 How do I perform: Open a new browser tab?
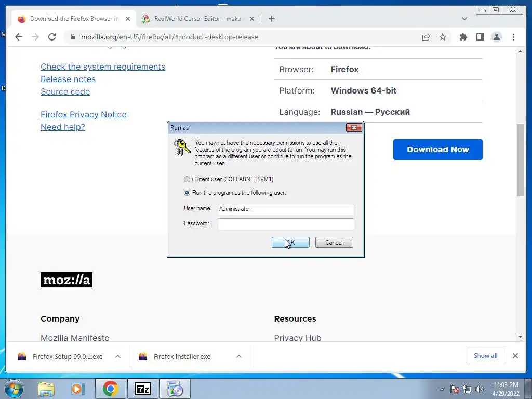click(271, 19)
